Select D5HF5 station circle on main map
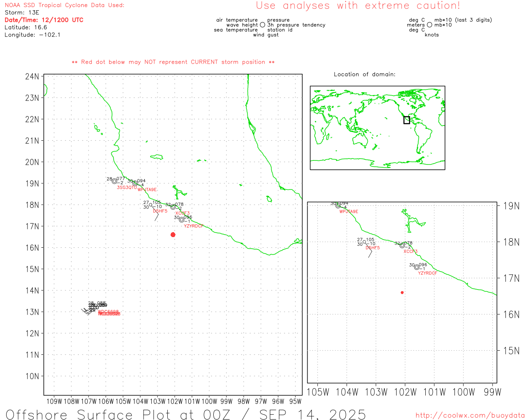525x420 pixels. pos(151,205)
